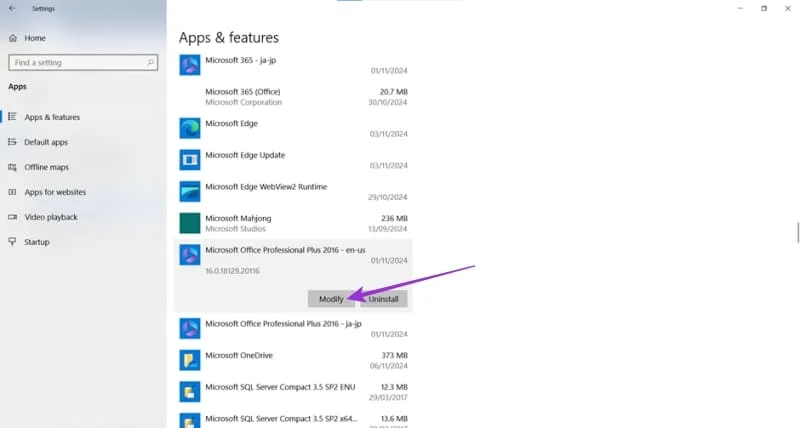
Task: Click version number 16.0.18129.20116
Action: [x=232, y=271]
